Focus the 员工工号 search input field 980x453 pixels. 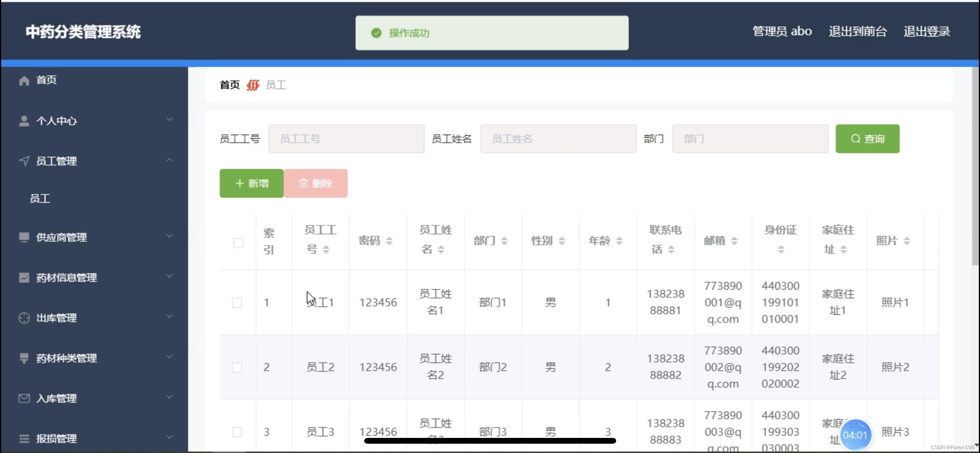pos(346,139)
